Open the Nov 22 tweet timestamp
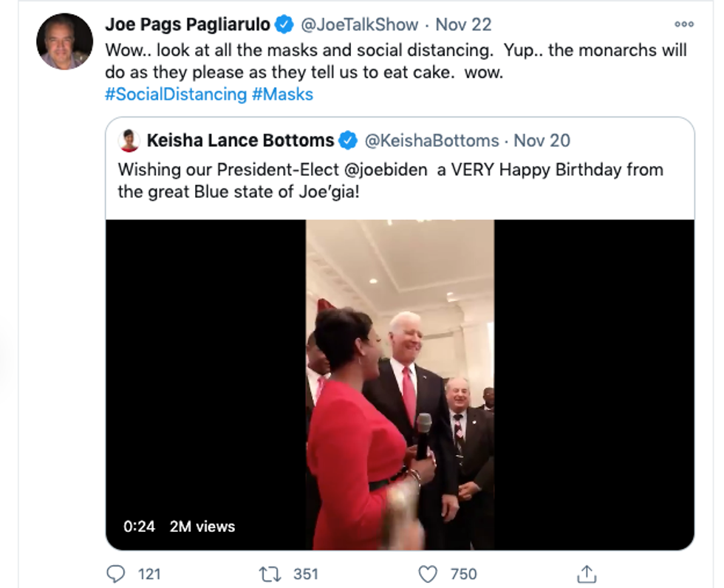Viewport: 724px width, 588px height. click(x=463, y=24)
